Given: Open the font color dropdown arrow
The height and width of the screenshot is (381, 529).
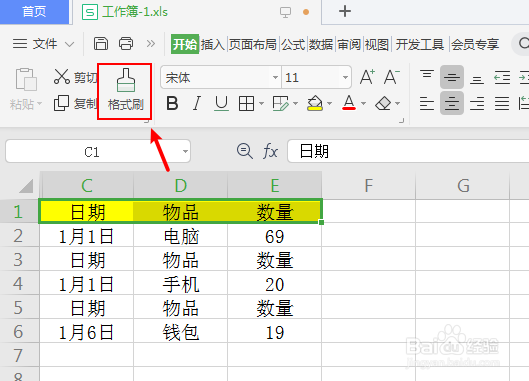Looking at the screenshot, I should 363,103.
